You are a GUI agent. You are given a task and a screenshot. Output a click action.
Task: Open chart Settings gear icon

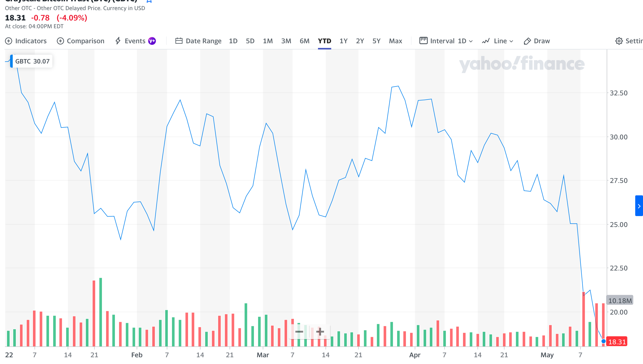(x=619, y=41)
